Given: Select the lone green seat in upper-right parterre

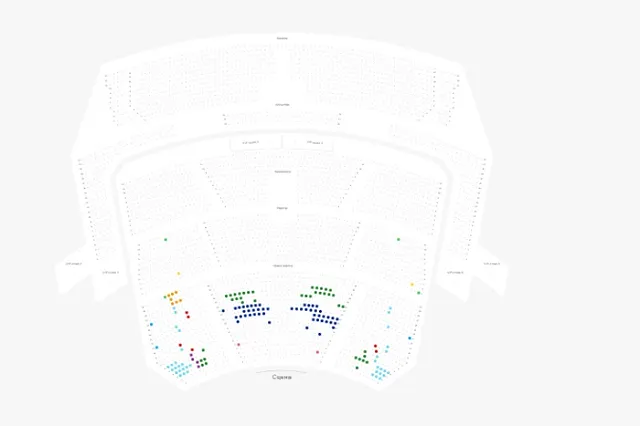Looking at the screenshot, I should [398, 239].
